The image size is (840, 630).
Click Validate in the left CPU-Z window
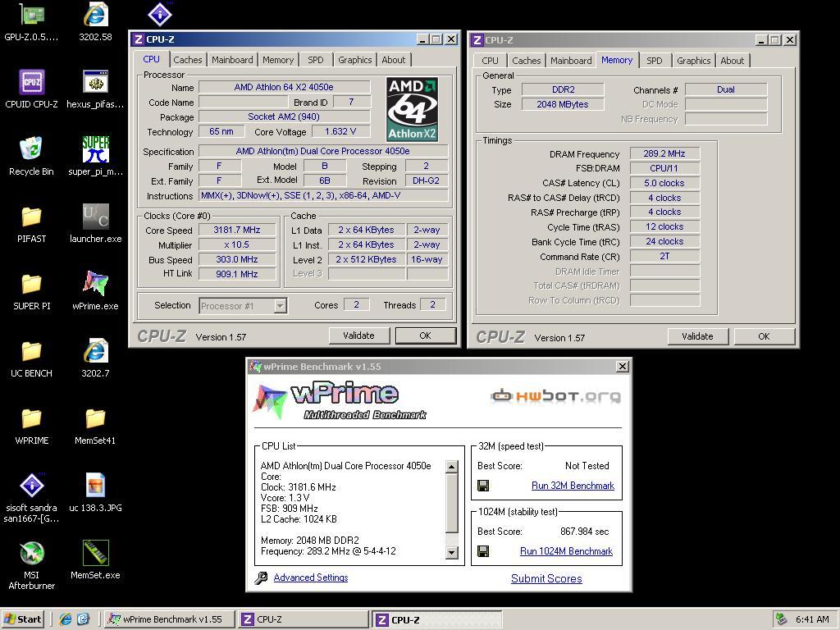click(359, 336)
